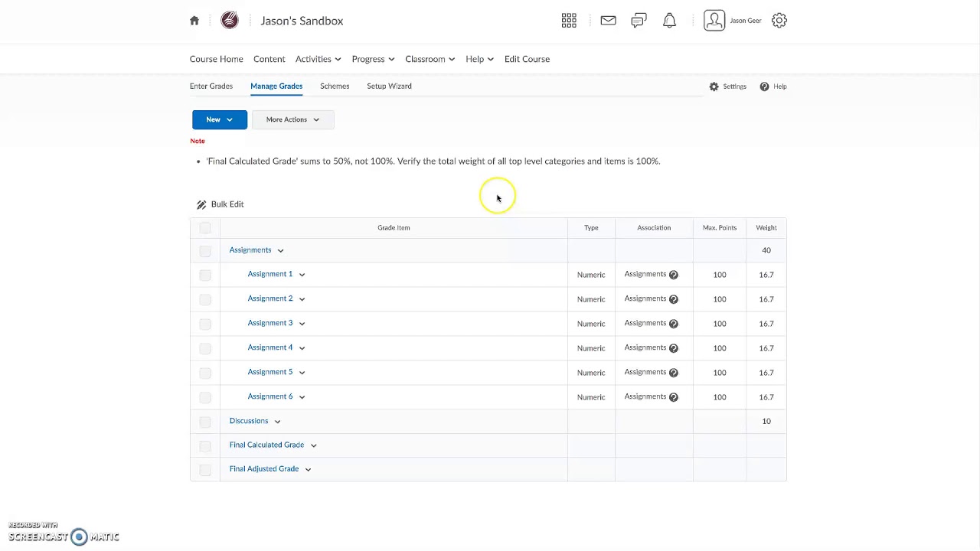Click Assignment 6 association help icon

coord(674,396)
